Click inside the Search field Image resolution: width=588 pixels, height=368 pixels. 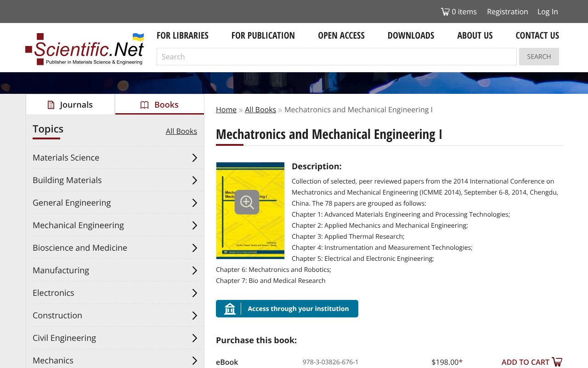(x=336, y=56)
